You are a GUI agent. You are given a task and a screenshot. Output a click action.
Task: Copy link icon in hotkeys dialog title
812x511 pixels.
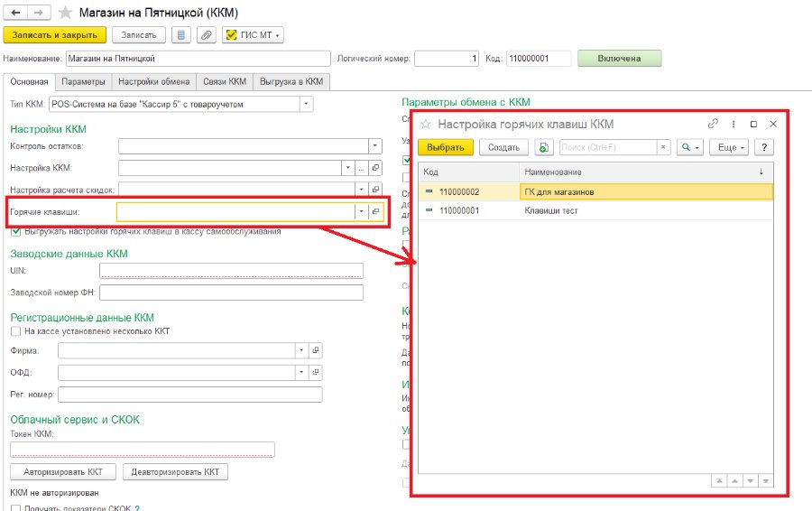coord(713,124)
